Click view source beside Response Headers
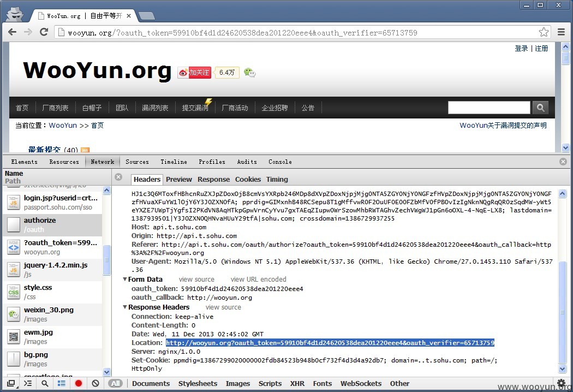The image size is (573, 392). [x=223, y=307]
